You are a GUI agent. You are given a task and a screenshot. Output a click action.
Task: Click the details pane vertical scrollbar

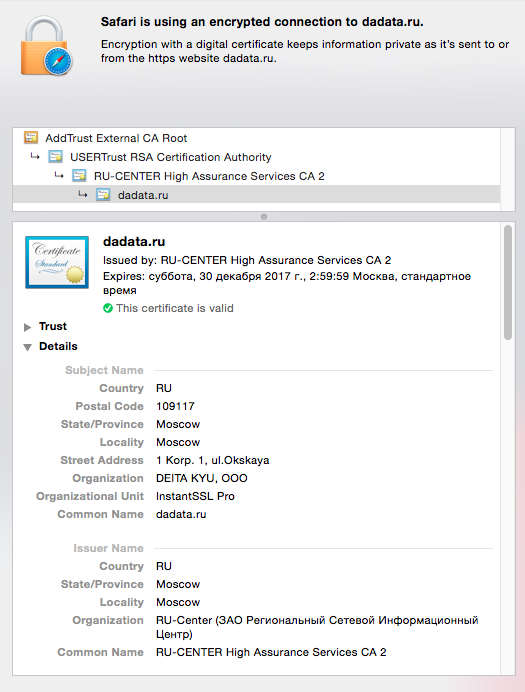tap(508, 282)
